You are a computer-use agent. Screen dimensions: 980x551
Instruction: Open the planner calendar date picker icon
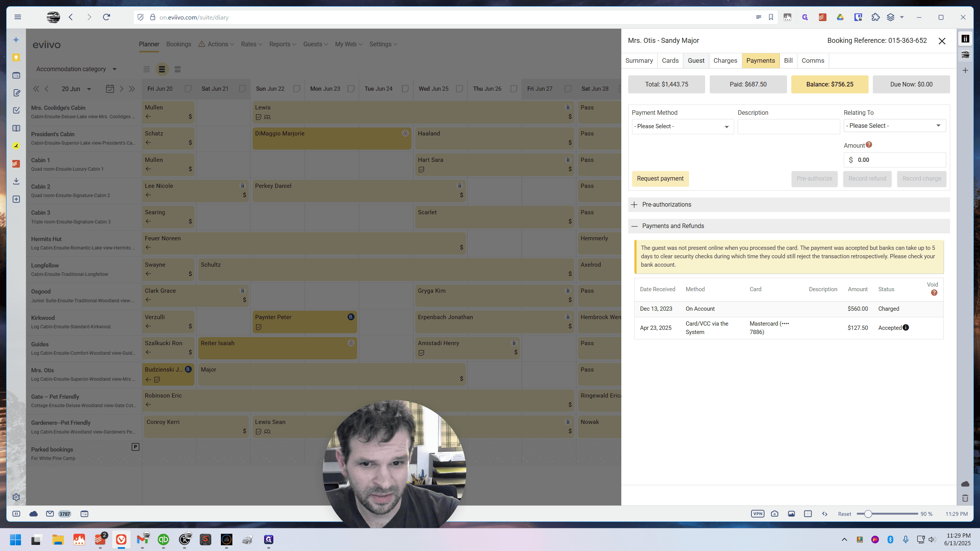click(x=110, y=89)
